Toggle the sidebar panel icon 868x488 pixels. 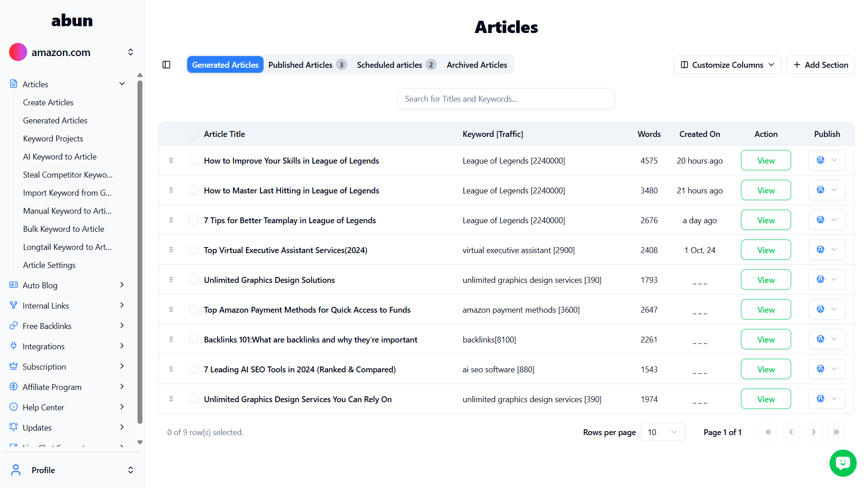(x=166, y=65)
